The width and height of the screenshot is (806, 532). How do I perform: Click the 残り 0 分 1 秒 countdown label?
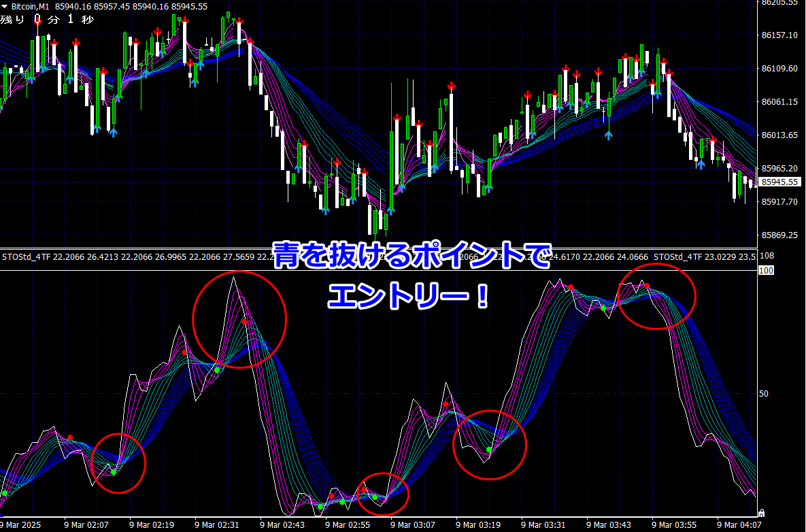click(47, 20)
